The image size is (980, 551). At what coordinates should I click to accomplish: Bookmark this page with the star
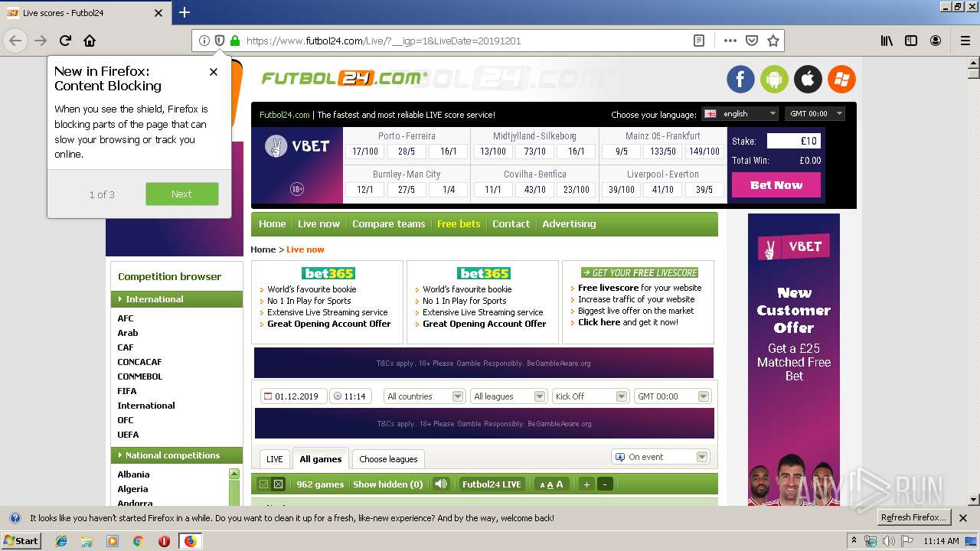click(x=773, y=41)
